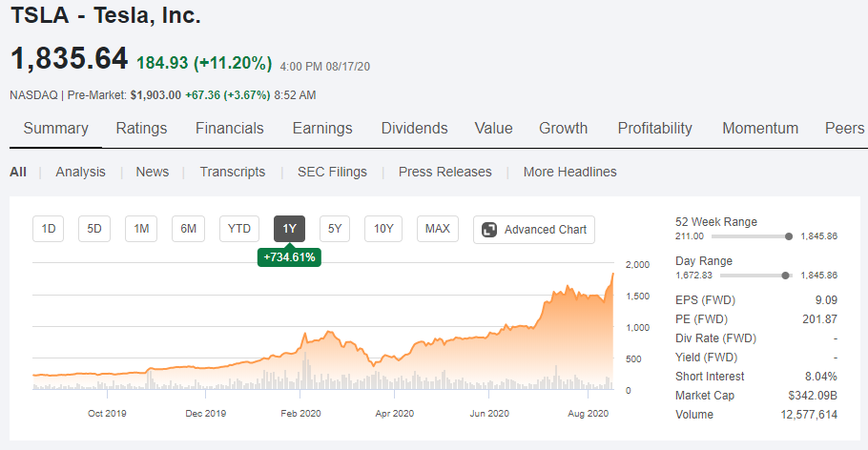Switch to the Earnings tab
The image size is (868, 450).
(322, 129)
